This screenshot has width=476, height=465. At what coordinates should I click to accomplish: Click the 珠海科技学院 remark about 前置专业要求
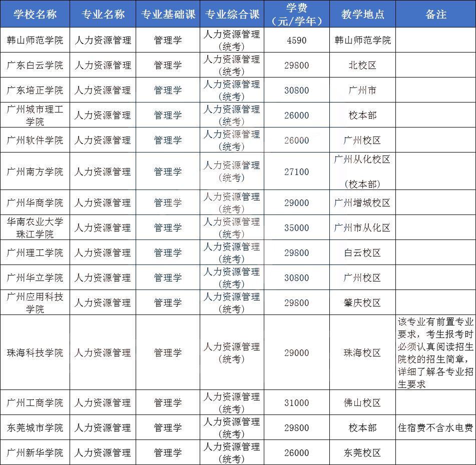435,353
